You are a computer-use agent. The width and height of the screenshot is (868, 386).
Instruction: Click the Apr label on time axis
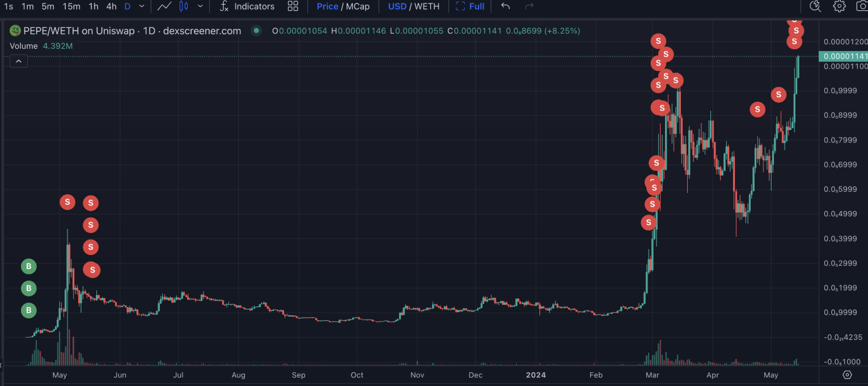(x=713, y=375)
